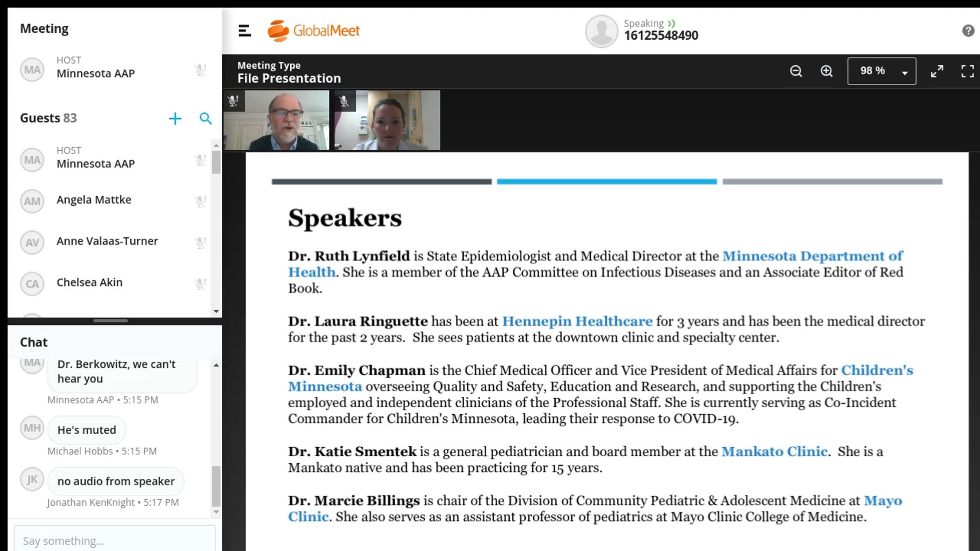Zoom out the presentation

pyautogui.click(x=796, y=71)
